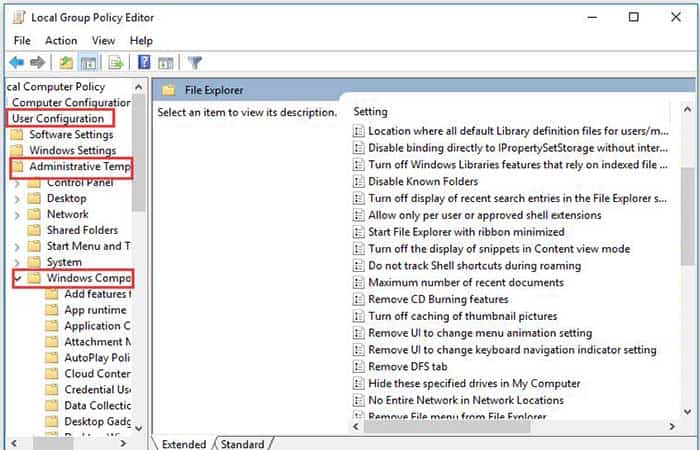The height and width of the screenshot is (450, 700).
Task: Click the policy icon beside Disable Known Folders
Action: [x=358, y=181]
